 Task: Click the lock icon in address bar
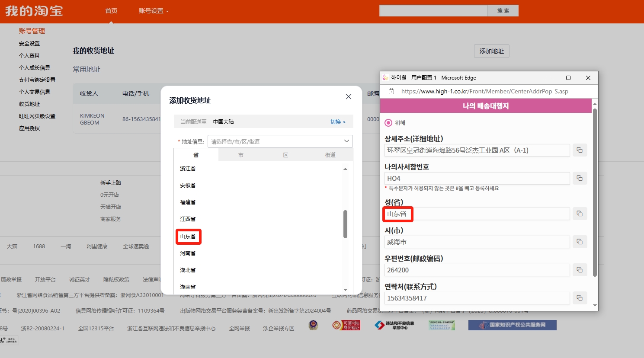391,91
